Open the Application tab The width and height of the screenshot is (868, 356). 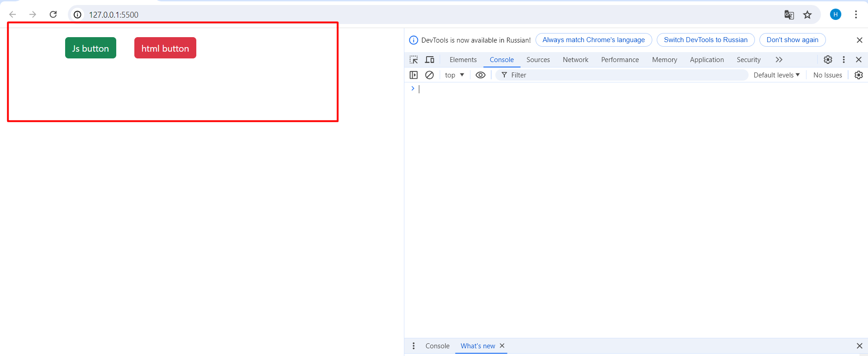click(707, 60)
